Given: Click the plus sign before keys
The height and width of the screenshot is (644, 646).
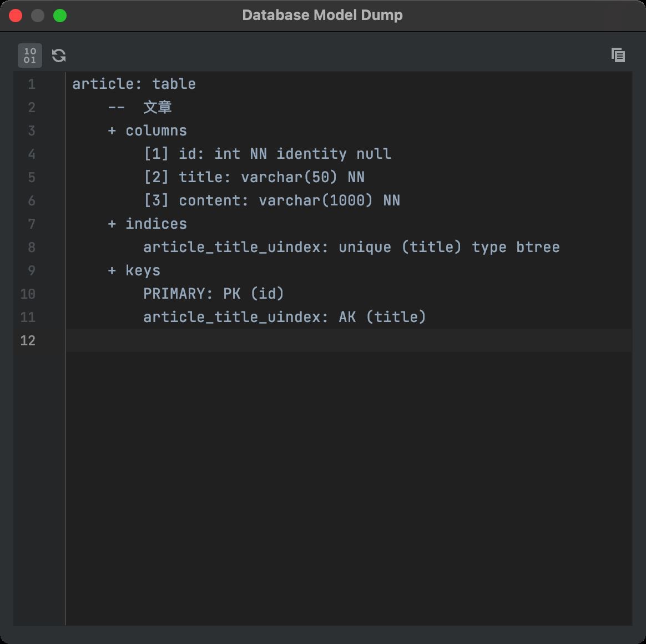Looking at the screenshot, I should [x=112, y=271].
